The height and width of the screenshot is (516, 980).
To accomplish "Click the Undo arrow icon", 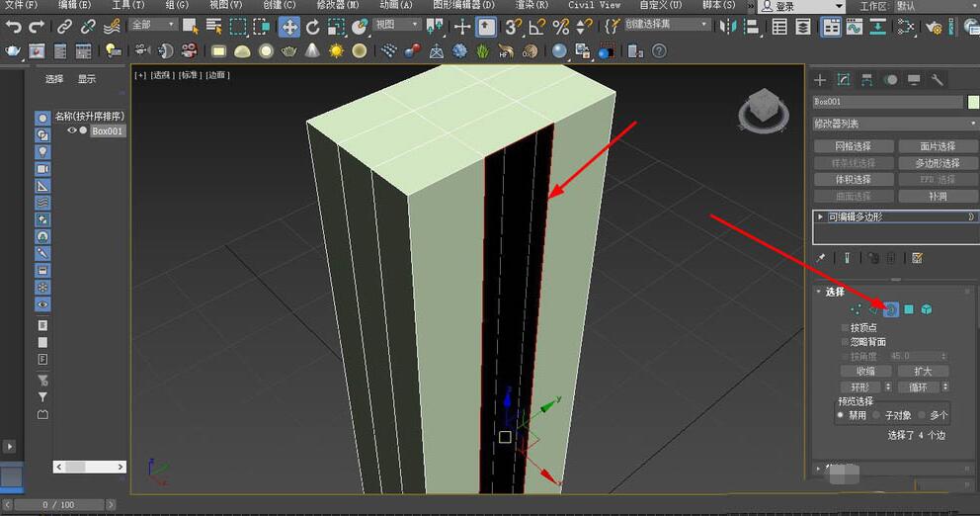I will [13, 27].
